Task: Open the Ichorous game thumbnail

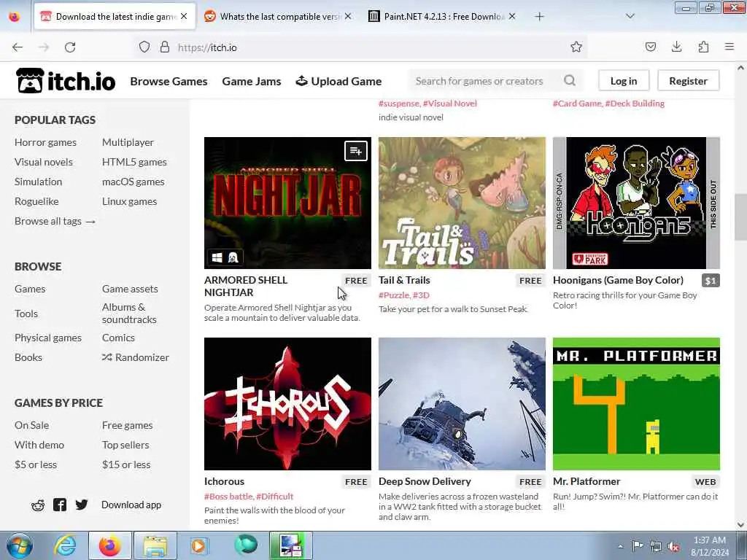Action: coord(287,404)
